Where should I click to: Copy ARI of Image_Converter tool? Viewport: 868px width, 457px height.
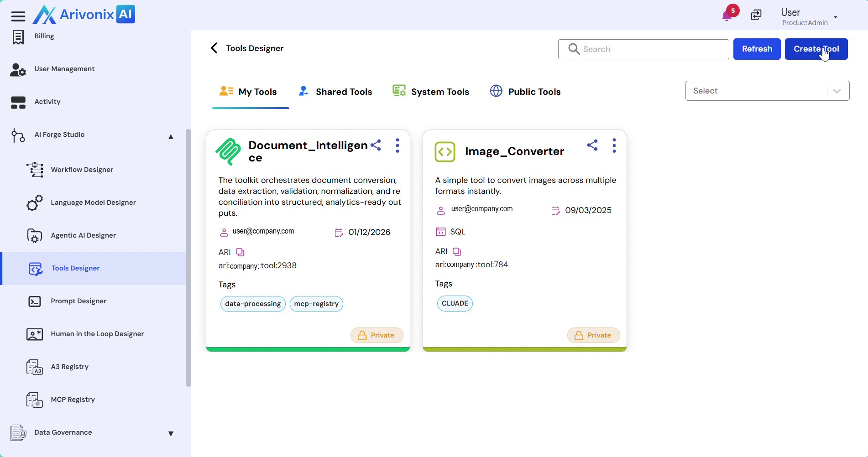(x=457, y=252)
